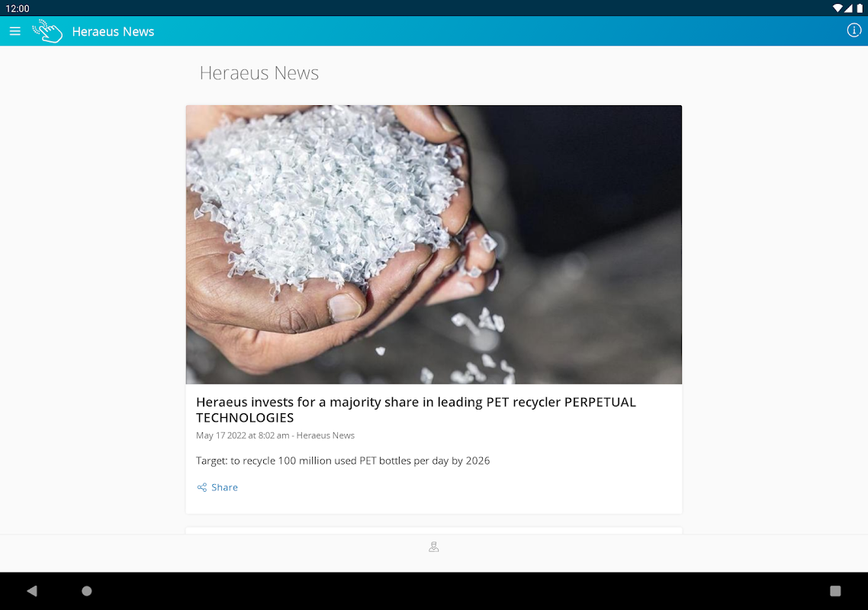
Task: Click the 'May 17 2022 at 8:02 am' date line
Action: (x=275, y=435)
